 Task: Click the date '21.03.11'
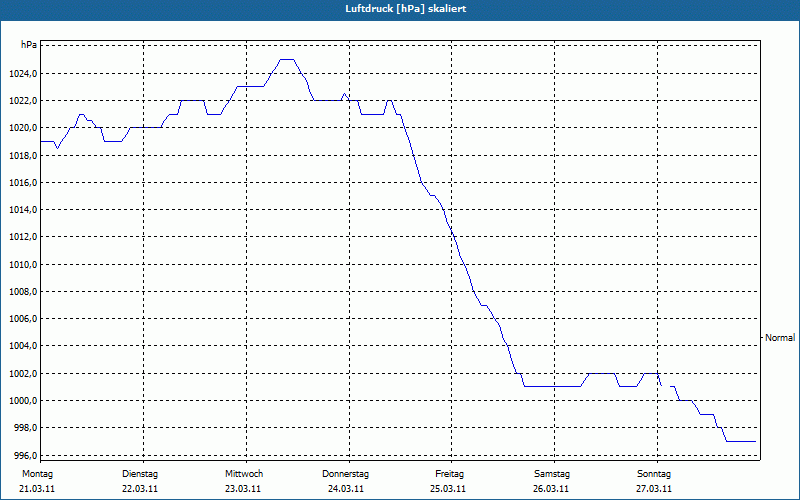pyautogui.click(x=37, y=489)
